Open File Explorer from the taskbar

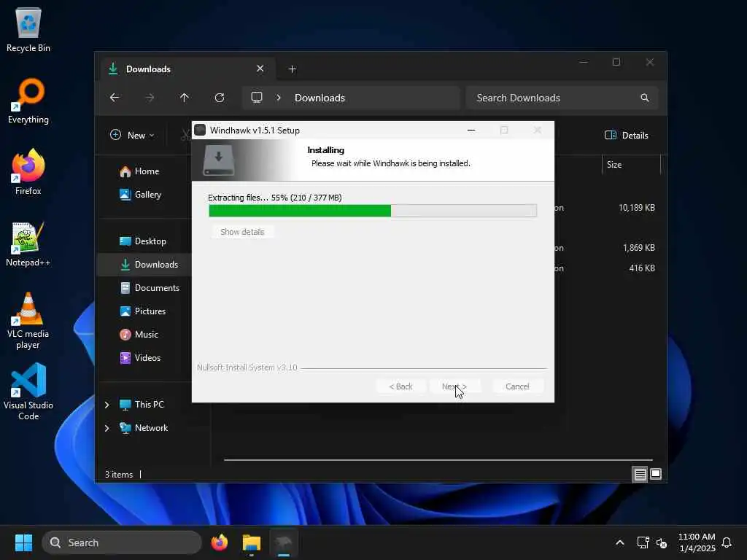[x=252, y=542]
